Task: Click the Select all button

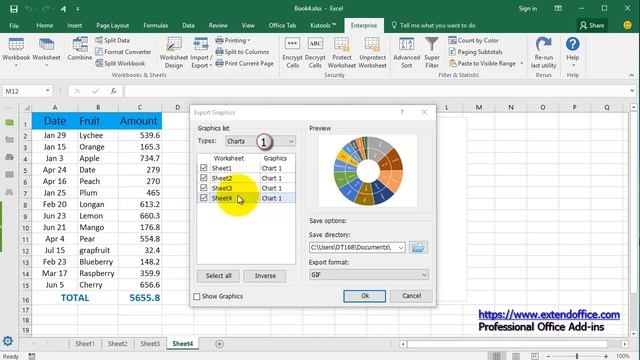Action: pyautogui.click(x=218, y=276)
